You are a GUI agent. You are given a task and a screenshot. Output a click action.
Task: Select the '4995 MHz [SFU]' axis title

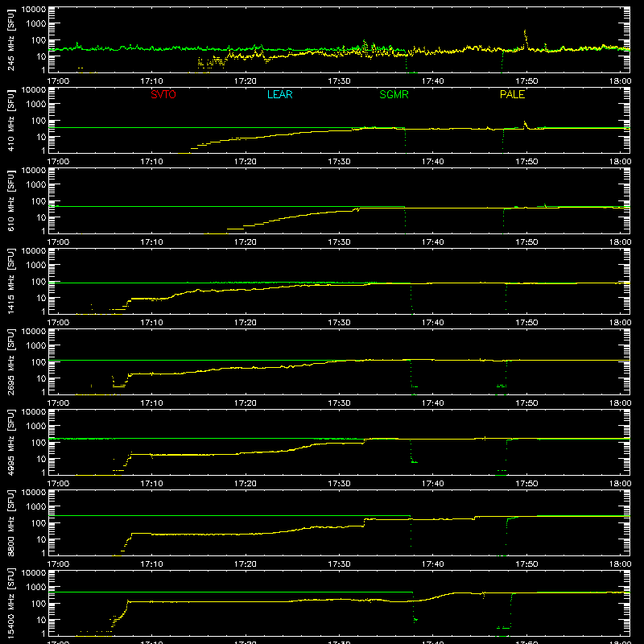pos(10,442)
